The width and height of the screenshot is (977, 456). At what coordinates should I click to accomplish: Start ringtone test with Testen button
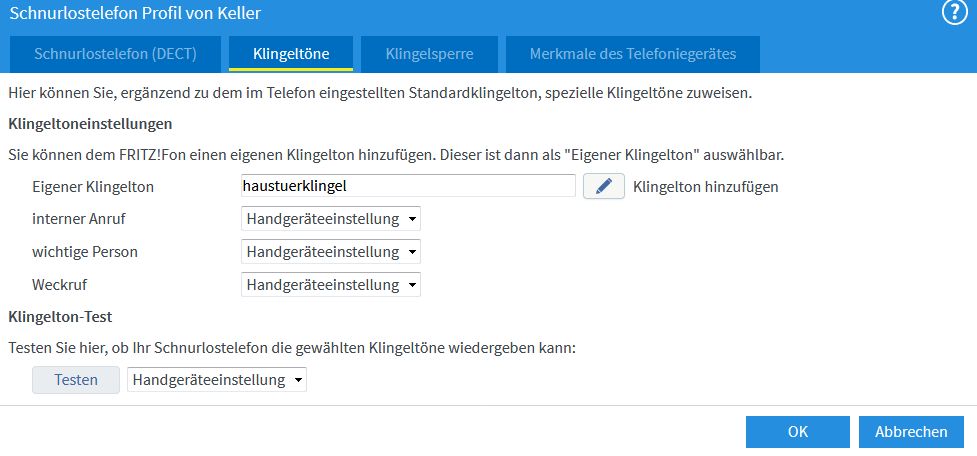76,379
